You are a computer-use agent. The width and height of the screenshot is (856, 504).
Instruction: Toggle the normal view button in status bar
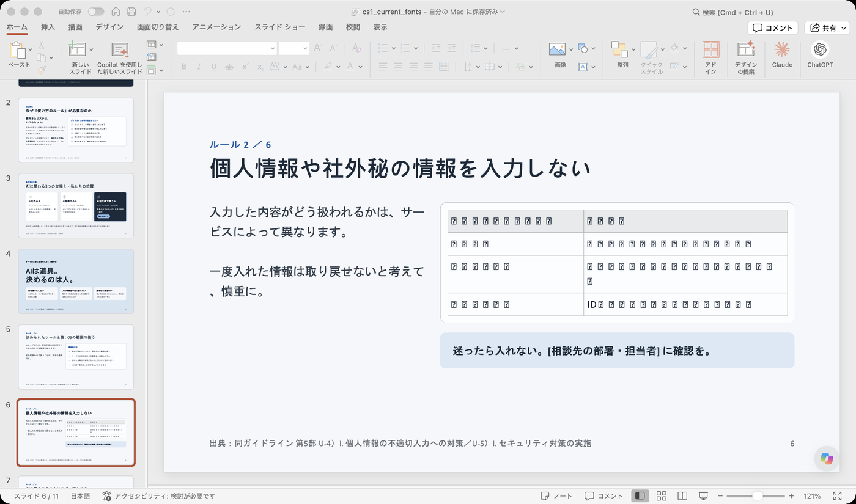(640, 495)
